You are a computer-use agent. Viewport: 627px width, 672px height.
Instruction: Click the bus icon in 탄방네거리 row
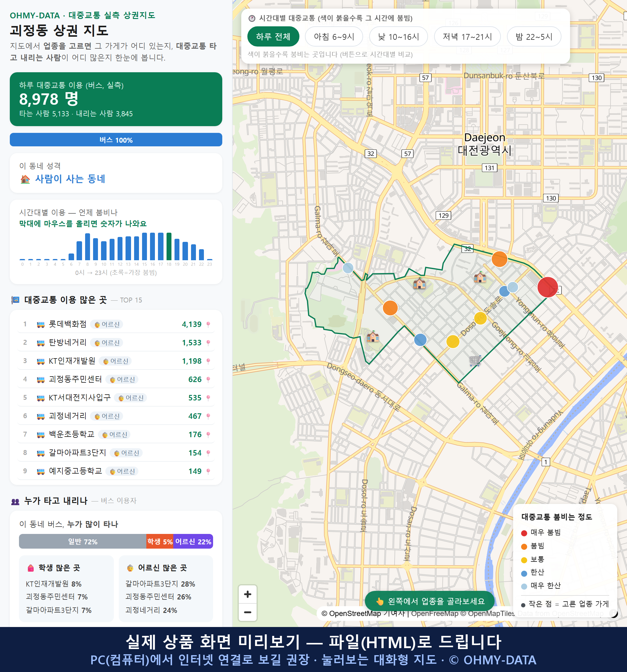point(40,343)
